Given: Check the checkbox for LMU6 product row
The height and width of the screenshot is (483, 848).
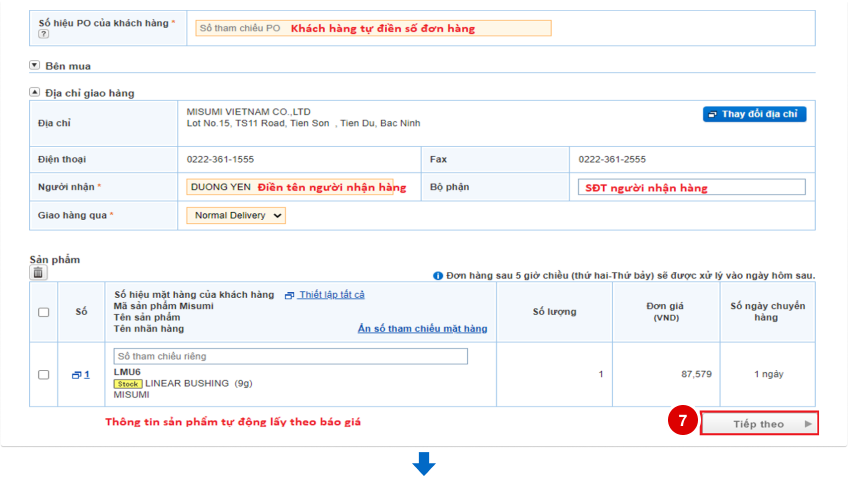Looking at the screenshot, I should click(43, 375).
